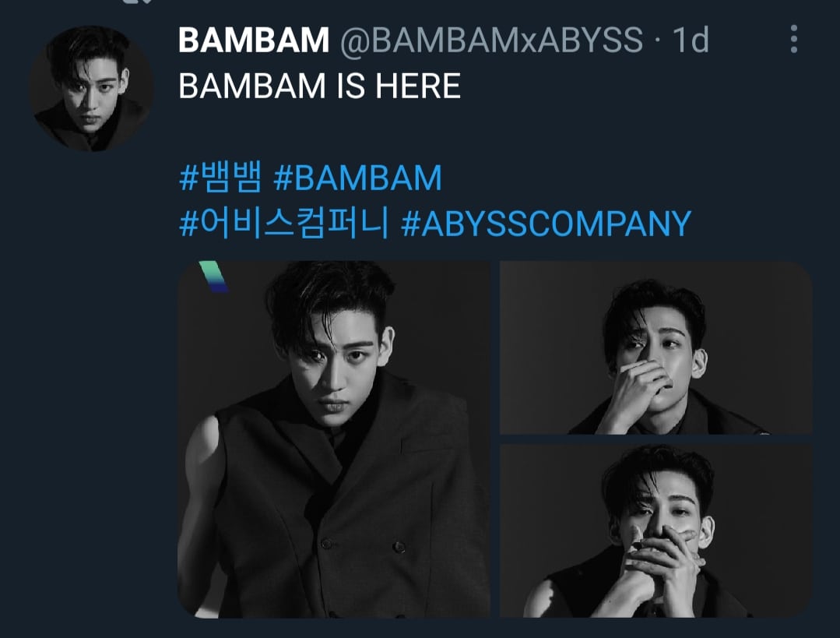Open the tweet via the 1d timestamp
Screen dimensions: 840x638
691,40
